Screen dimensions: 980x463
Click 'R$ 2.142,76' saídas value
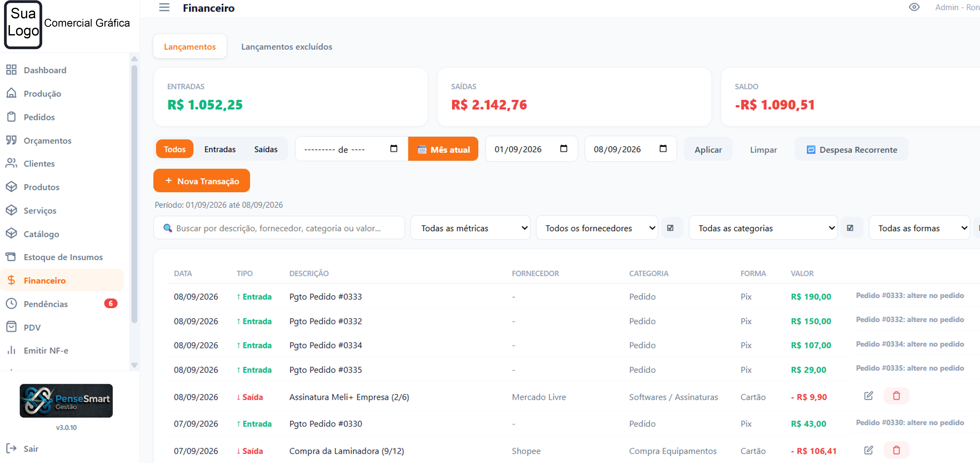[x=489, y=105]
